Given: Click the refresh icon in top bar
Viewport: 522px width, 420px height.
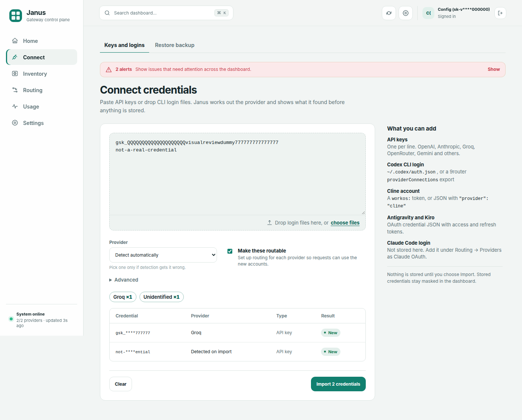Looking at the screenshot, I should 389,13.
